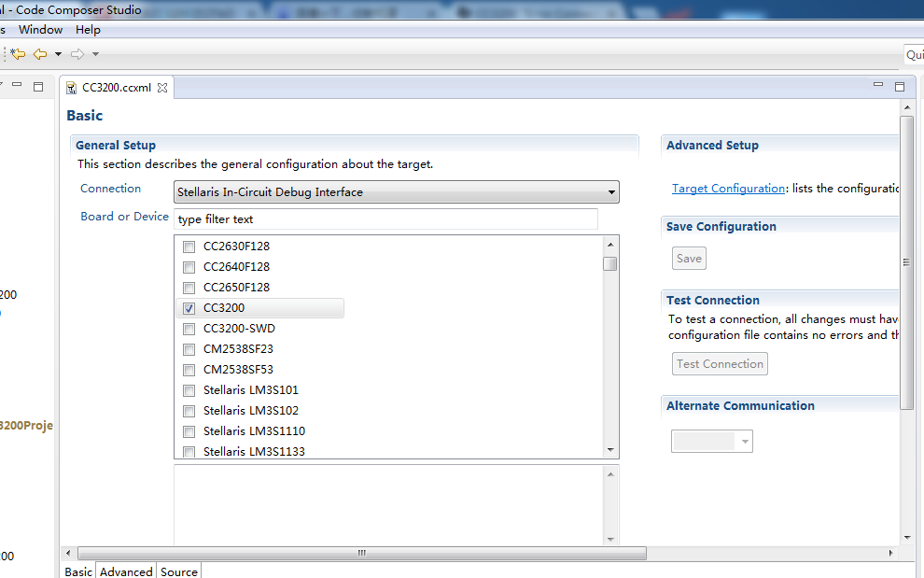
Task: Maximize the left project view
Action: point(38,87)
